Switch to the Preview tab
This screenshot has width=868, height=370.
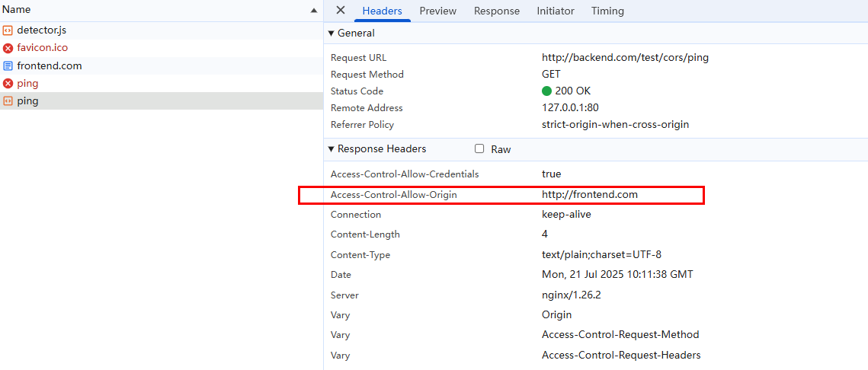pos(437,11)
